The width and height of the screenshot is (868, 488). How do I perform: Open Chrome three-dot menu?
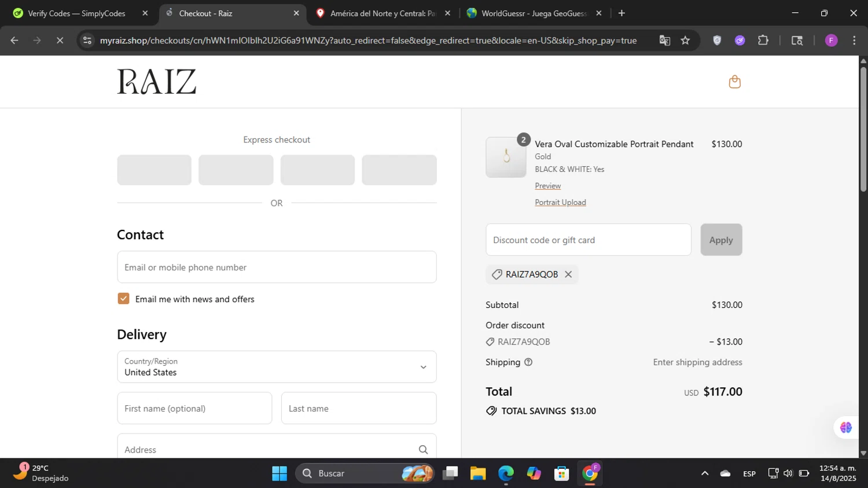point(854,41)
